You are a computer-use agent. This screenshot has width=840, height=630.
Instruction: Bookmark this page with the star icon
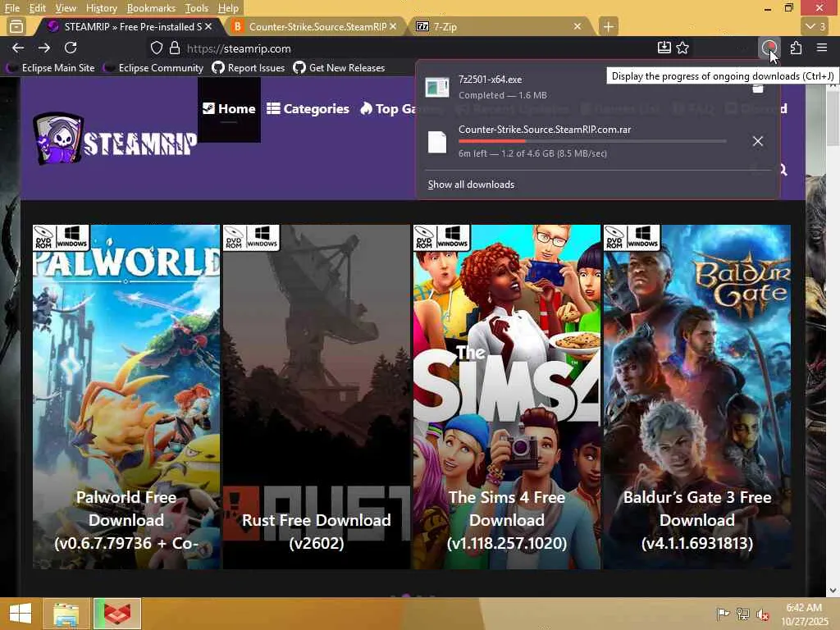[682, 48]
